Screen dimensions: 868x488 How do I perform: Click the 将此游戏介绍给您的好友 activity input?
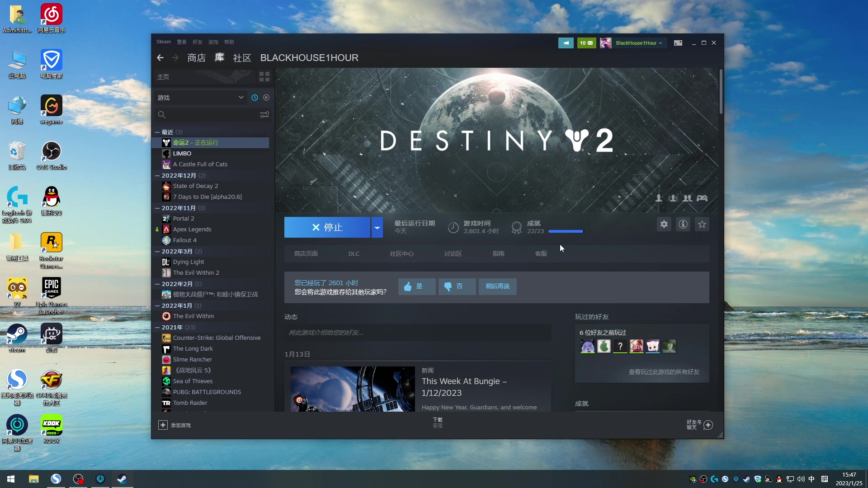tap(418, 333)
